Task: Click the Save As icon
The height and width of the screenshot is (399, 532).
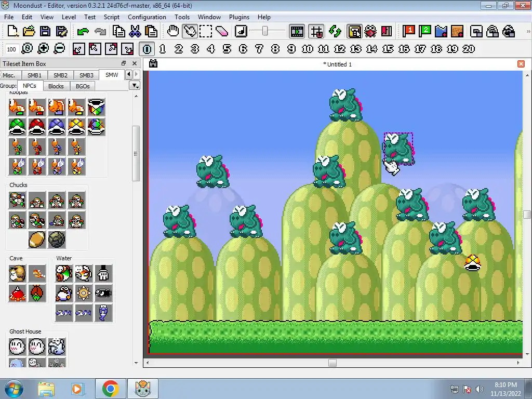Action: (61, 32)
